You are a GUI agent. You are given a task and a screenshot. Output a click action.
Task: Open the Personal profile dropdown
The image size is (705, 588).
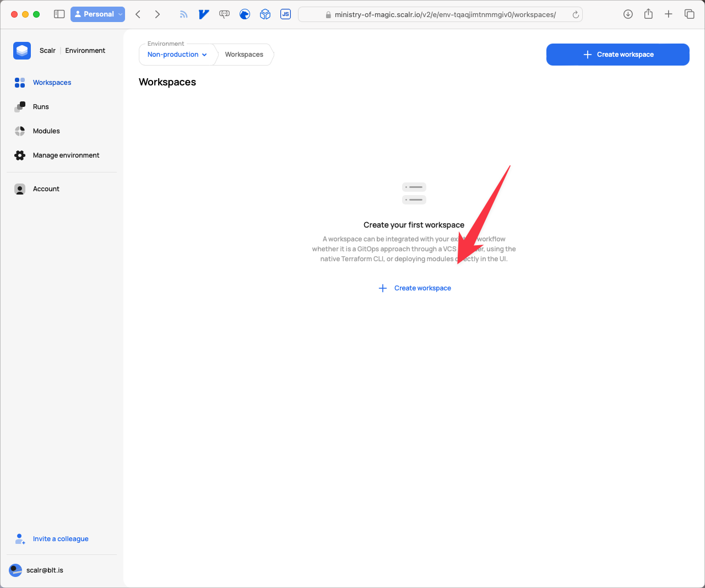(97, 14)
